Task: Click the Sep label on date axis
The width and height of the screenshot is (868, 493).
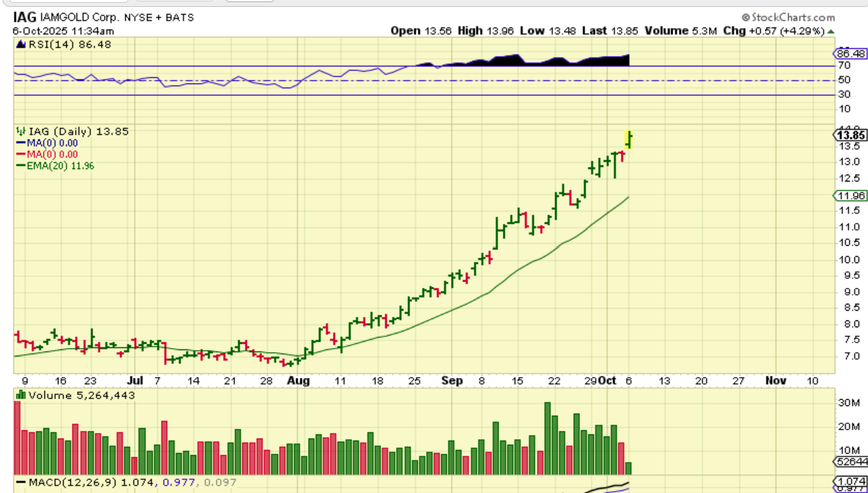Action: pos(452,380)
